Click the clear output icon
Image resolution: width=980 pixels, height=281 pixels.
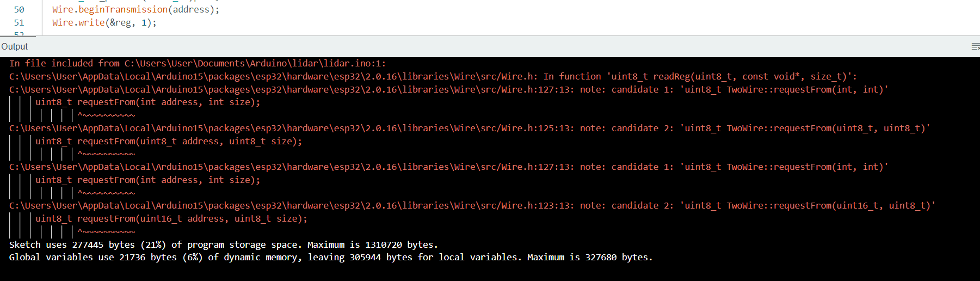click(975, 47)
